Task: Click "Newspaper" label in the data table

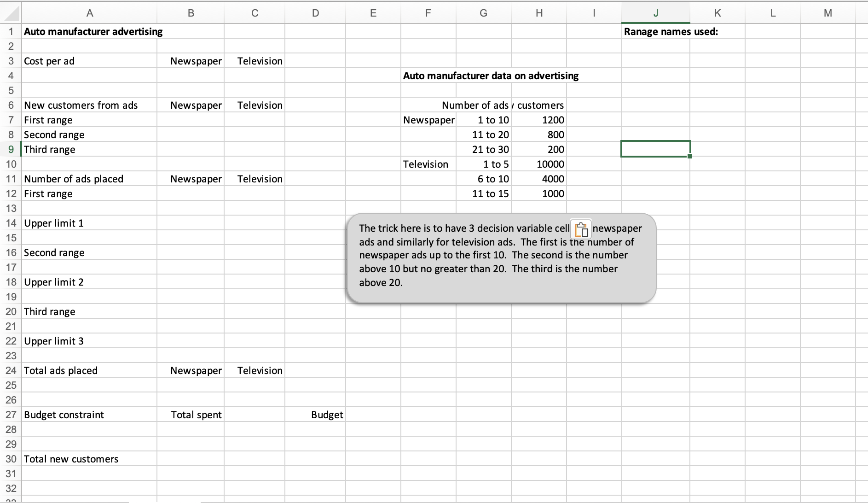Action: pos(429,120)
